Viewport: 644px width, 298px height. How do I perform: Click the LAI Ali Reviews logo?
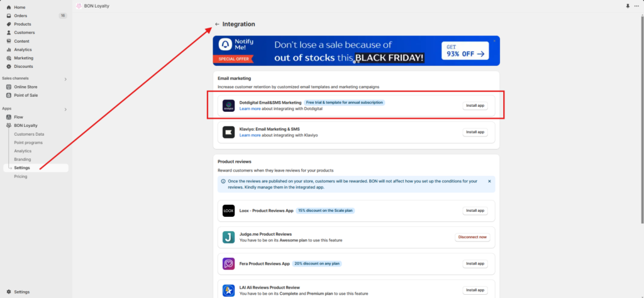pyautogui.click(x=228, y=290)
